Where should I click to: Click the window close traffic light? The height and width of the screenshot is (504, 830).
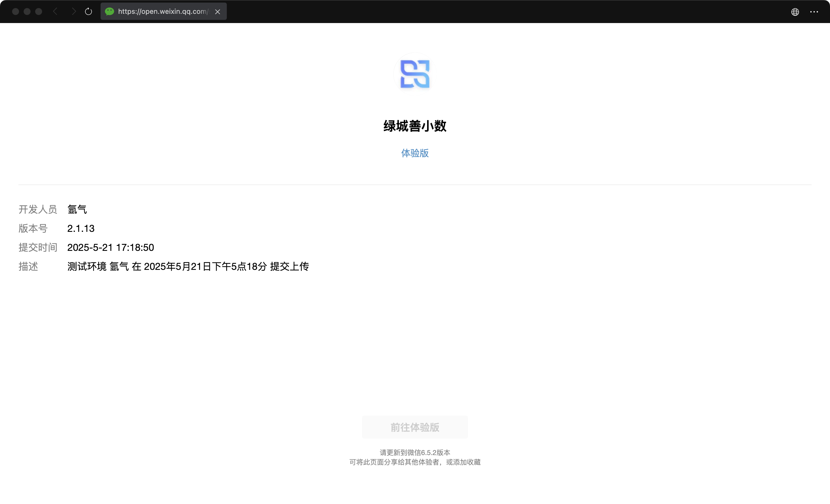click(16, 12)
